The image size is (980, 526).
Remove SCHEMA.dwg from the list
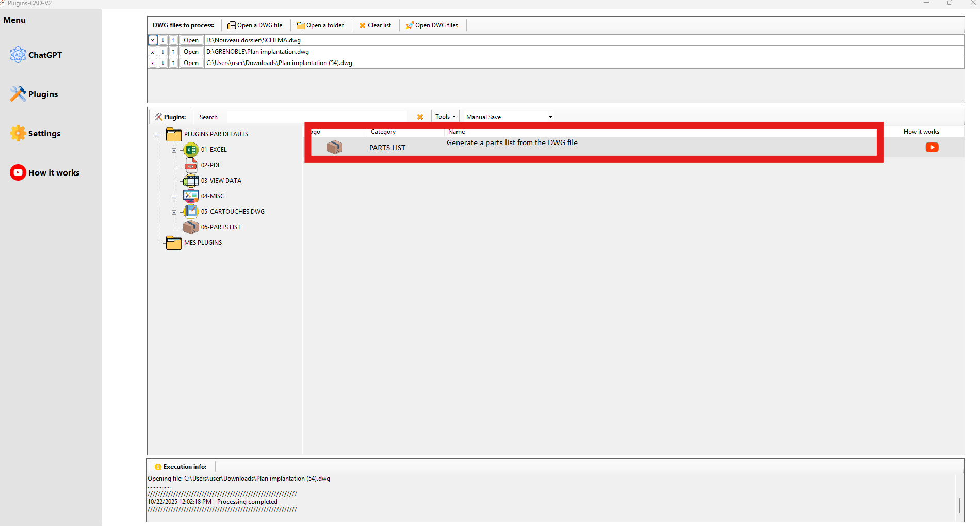tap(153, 40)
